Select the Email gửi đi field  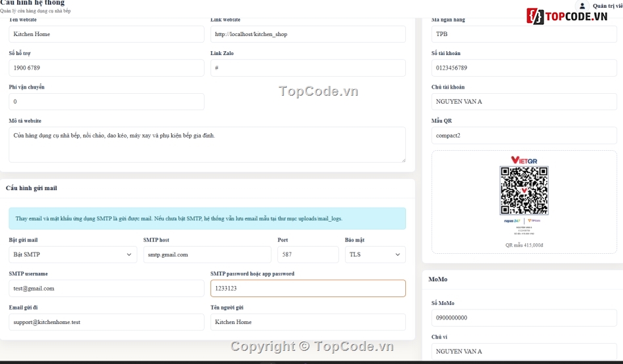pos(106,322)
